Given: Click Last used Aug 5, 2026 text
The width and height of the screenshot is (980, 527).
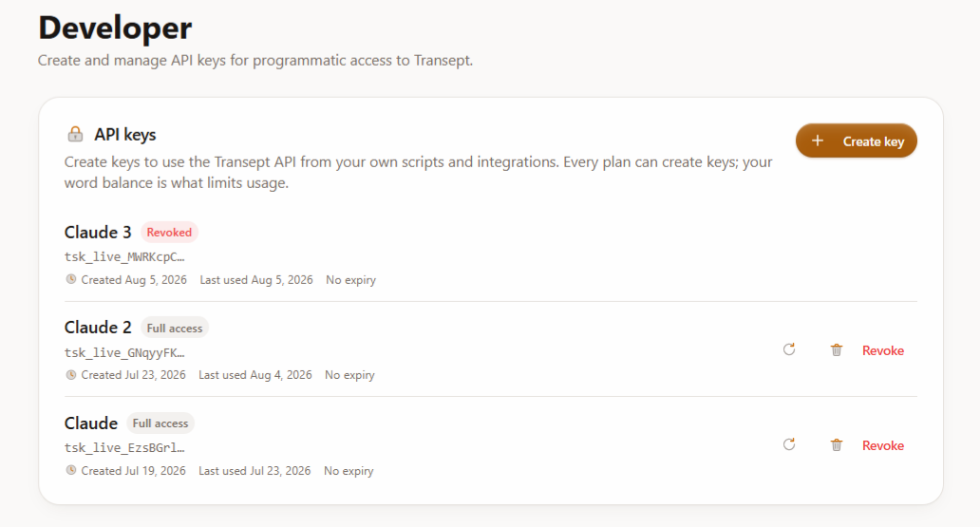Looking at the screenshot, I should click(x=256, y=280).
